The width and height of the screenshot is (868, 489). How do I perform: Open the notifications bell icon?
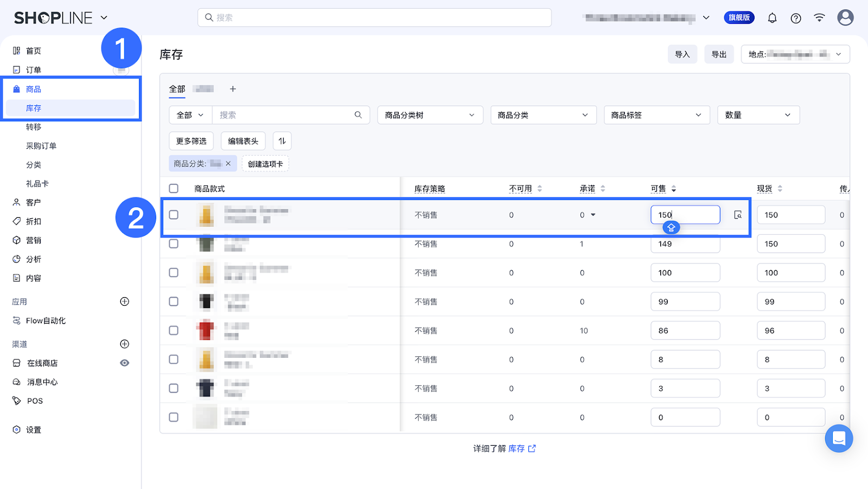pyautogui.click(x=772, y=18)
